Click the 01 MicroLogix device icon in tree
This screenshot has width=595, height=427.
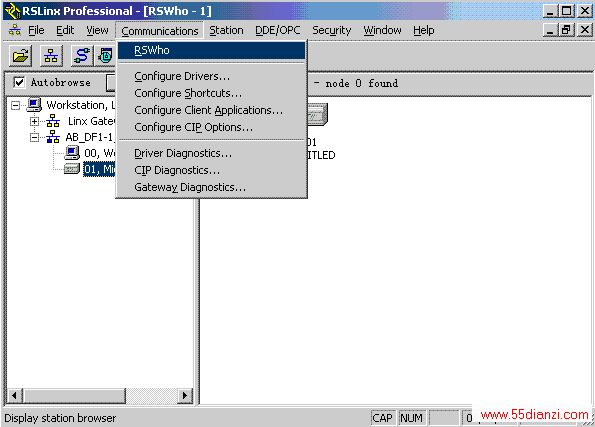tap(72, 169)
